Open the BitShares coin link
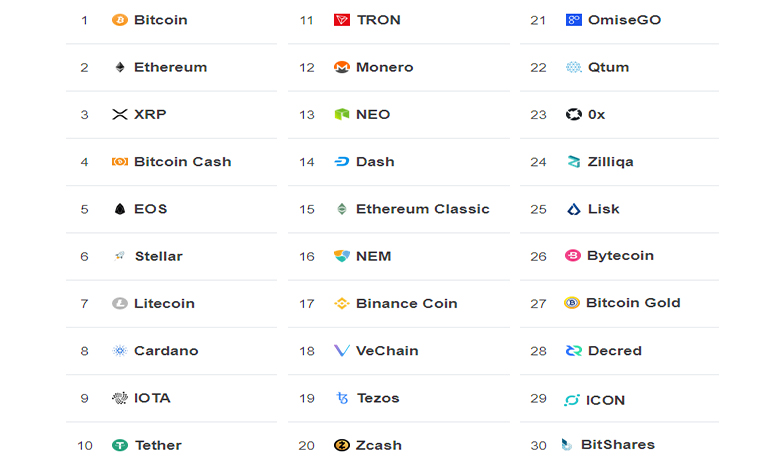The image size is (770, 465). pyautogui.click(x=618, y=444)
